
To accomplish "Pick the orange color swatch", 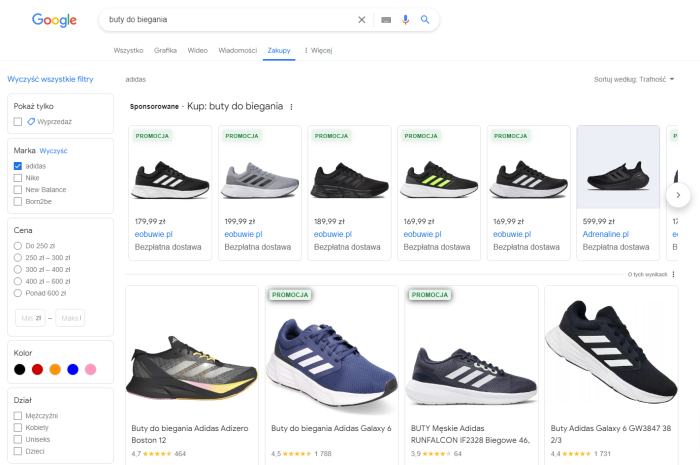I will point(55,370).
